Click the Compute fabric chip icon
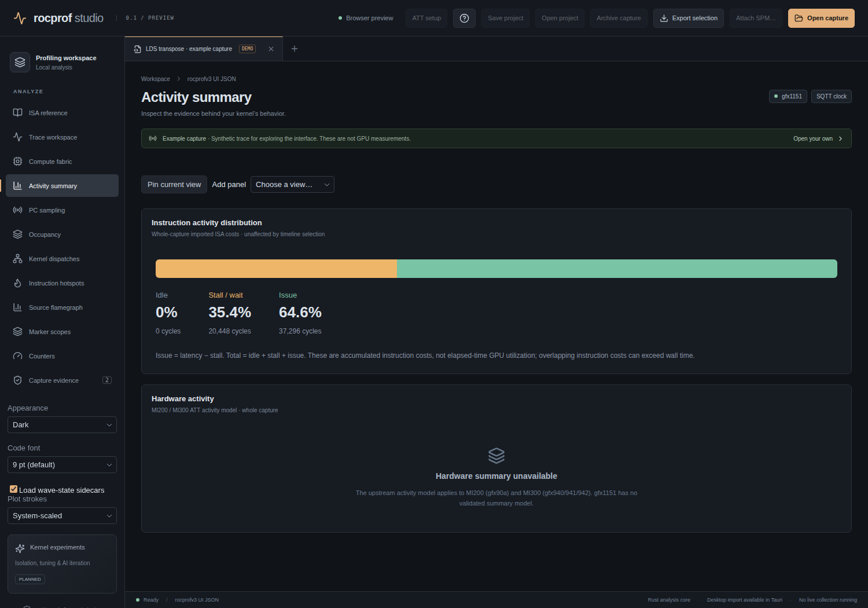 (18, 162)
